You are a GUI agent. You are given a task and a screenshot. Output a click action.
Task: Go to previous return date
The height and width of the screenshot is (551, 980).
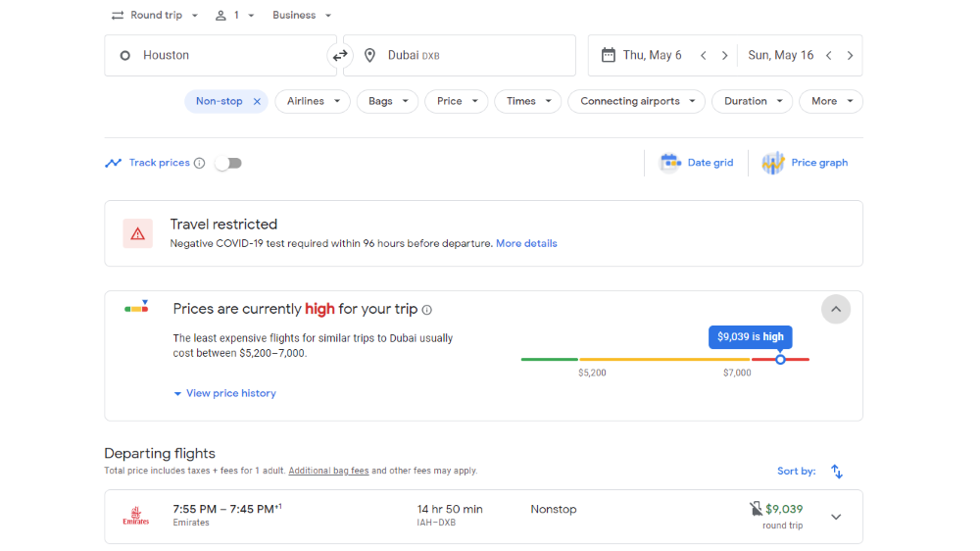(x=829, y=56)
